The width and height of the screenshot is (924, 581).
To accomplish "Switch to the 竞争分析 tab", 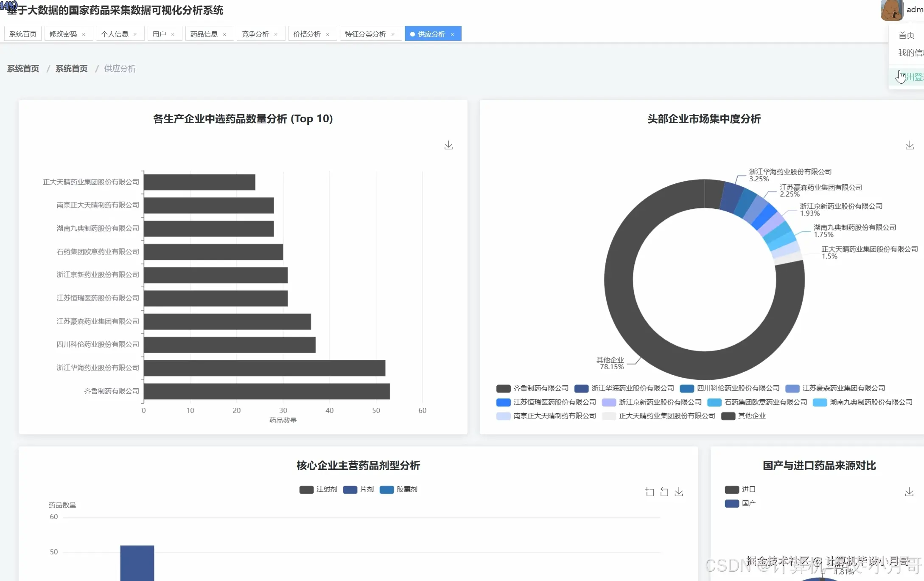I will pos(255,34).
